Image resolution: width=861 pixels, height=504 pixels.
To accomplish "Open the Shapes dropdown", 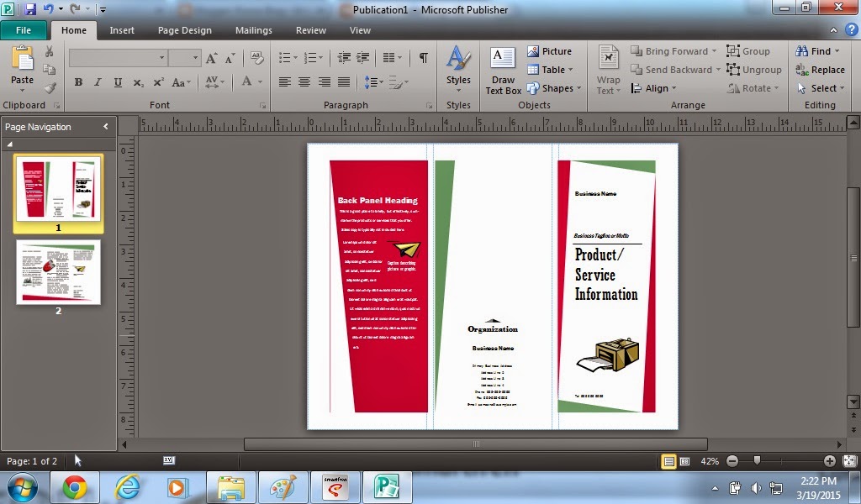I will tap(557, 87).
